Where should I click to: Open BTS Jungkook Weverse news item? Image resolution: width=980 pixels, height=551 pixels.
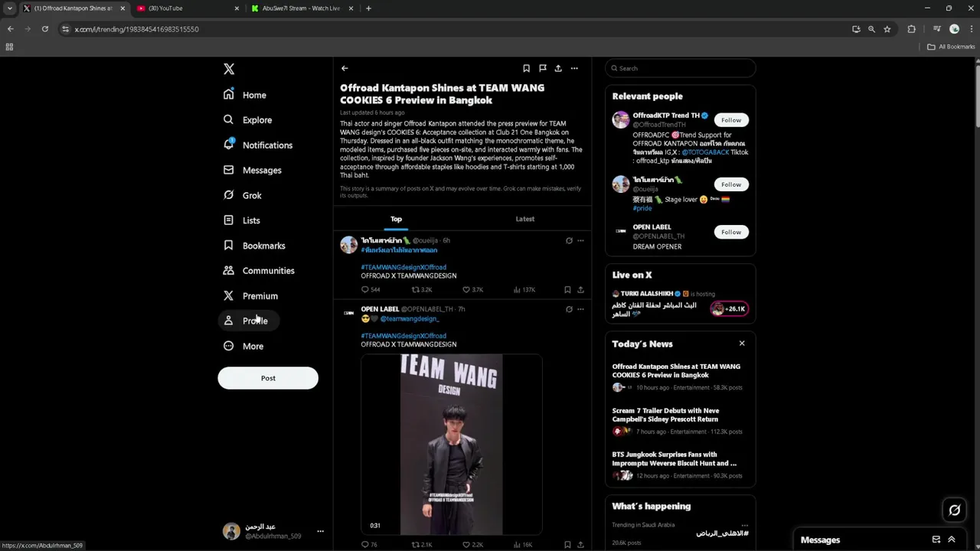pos(680,465)
